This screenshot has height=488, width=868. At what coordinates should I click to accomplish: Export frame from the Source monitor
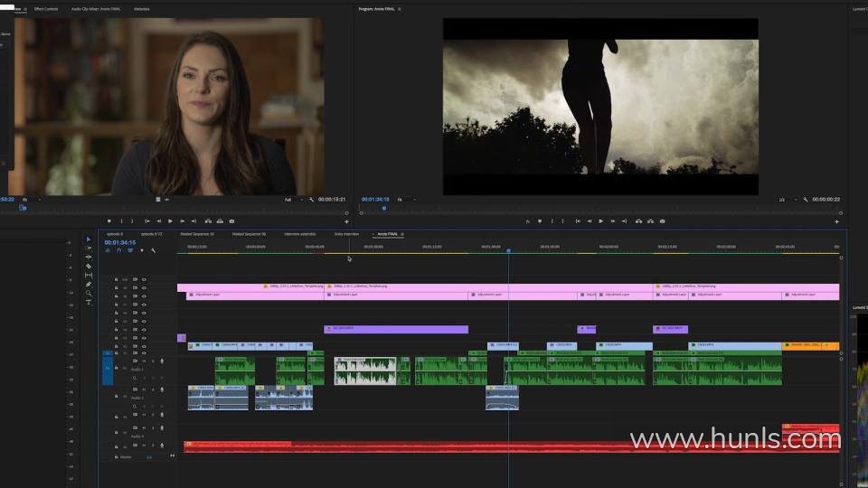point(232,221)
